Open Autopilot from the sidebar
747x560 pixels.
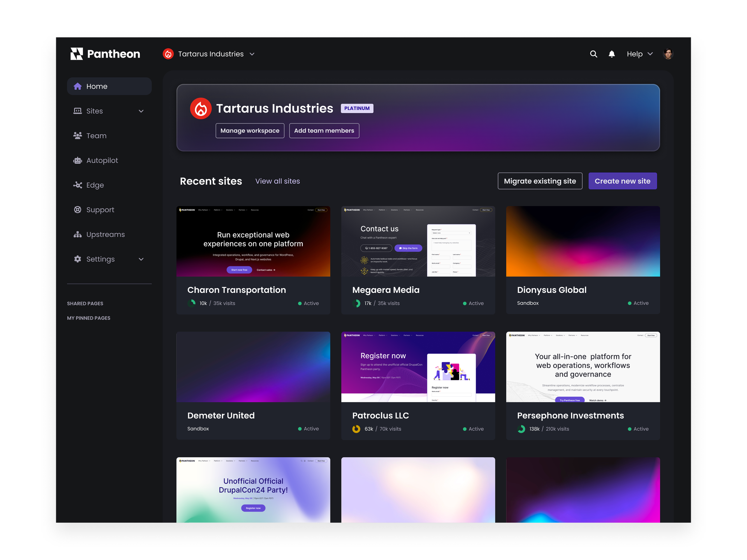coord(78,160)
